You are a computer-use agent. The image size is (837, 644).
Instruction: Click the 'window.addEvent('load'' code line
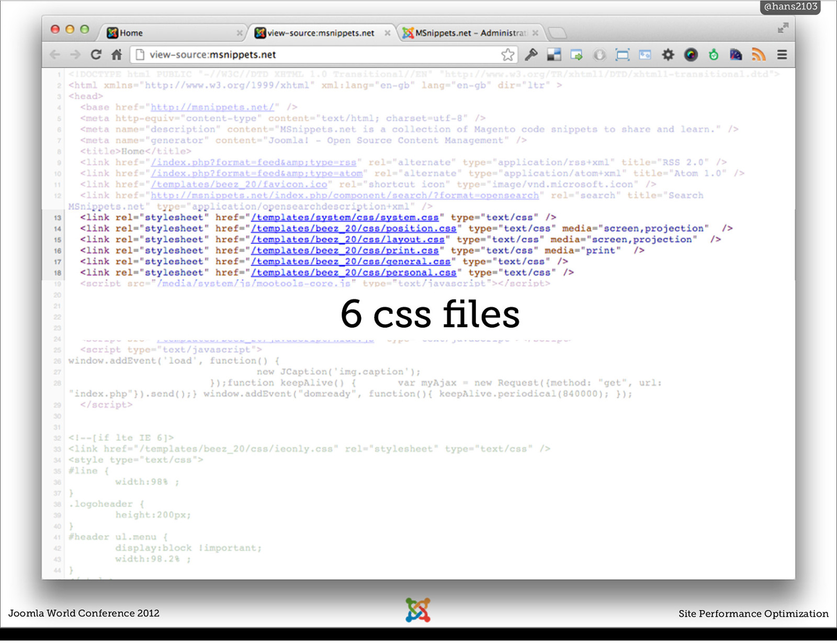(x=174, y=361)
